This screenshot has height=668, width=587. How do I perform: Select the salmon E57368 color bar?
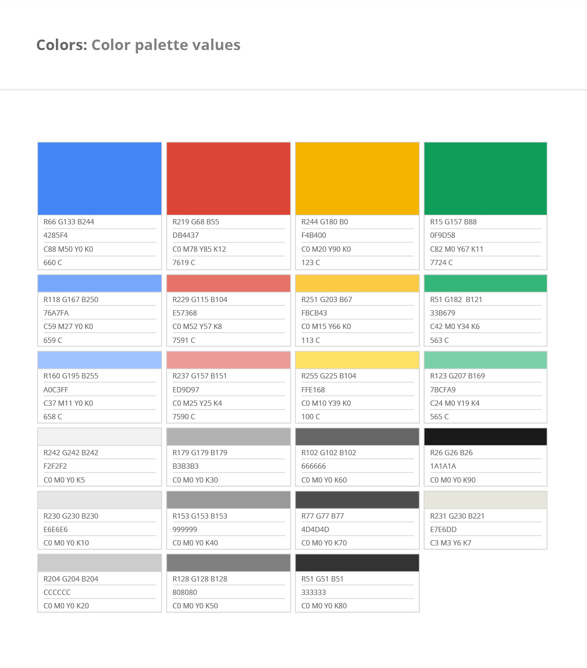(x=228, y=283)
